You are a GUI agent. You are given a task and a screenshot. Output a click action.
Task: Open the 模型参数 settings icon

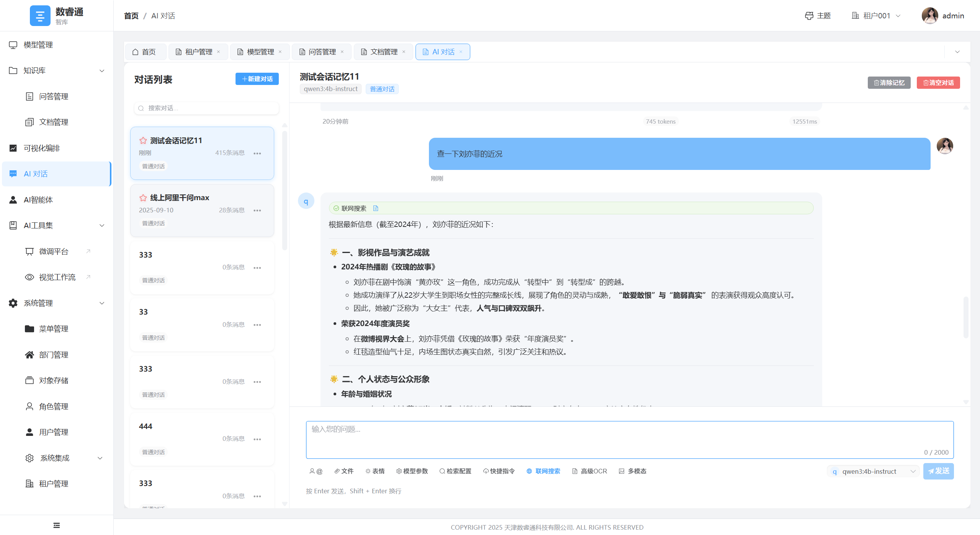coord(411,471)
